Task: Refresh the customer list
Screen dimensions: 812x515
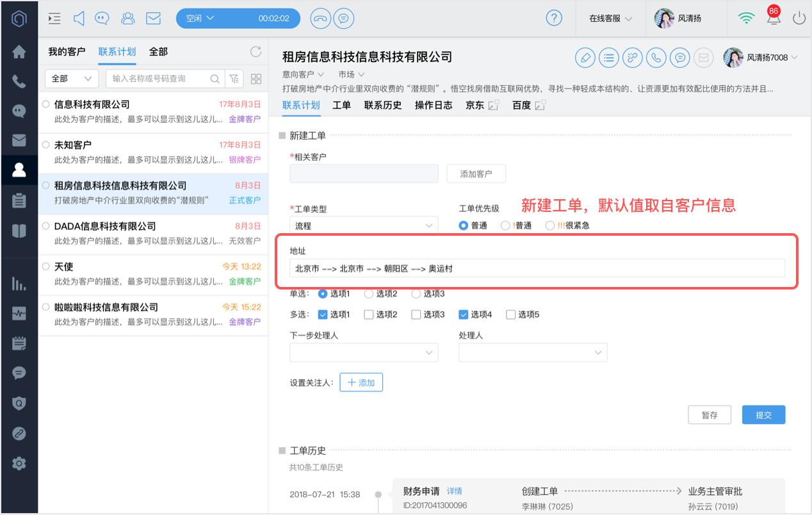Action: pos(256,52)
